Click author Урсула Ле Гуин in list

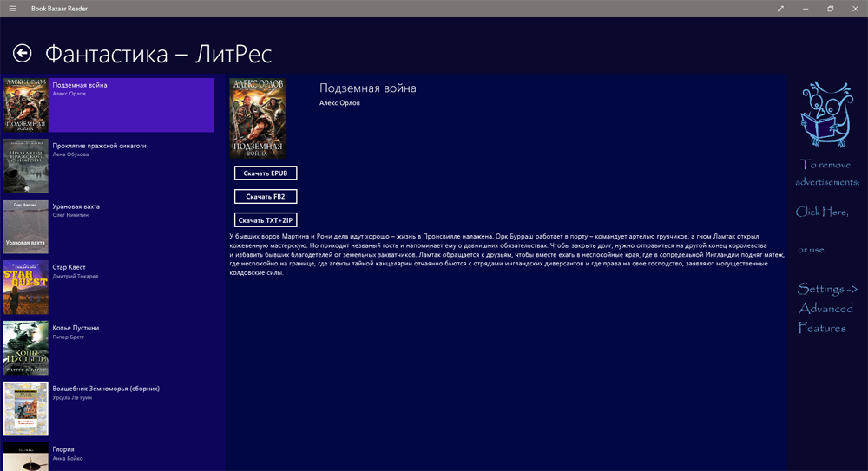coord(72,397)
